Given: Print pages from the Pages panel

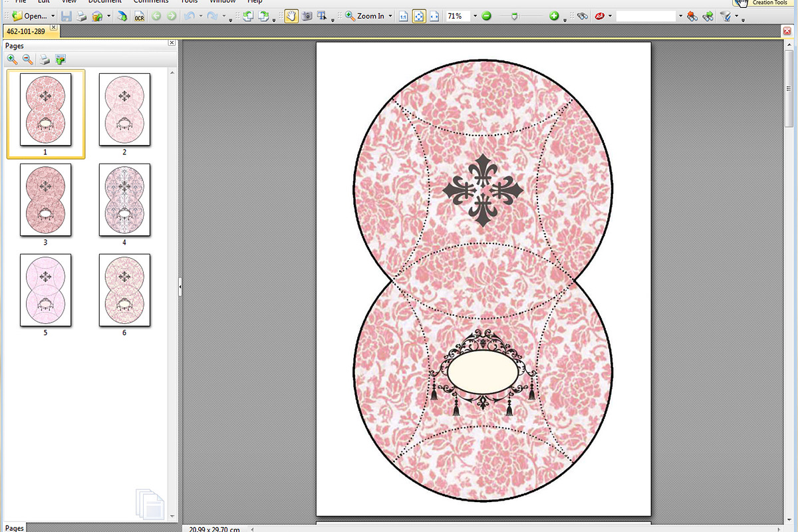Looking at the screenshot, I should click(x=45, y=59).
